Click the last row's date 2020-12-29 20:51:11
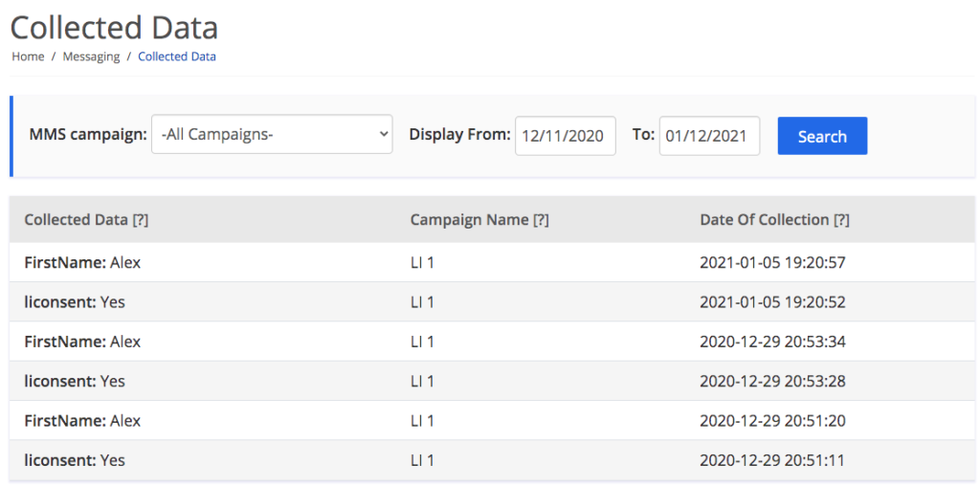This screenshot has height=487, width=980. tap(772, 461)
